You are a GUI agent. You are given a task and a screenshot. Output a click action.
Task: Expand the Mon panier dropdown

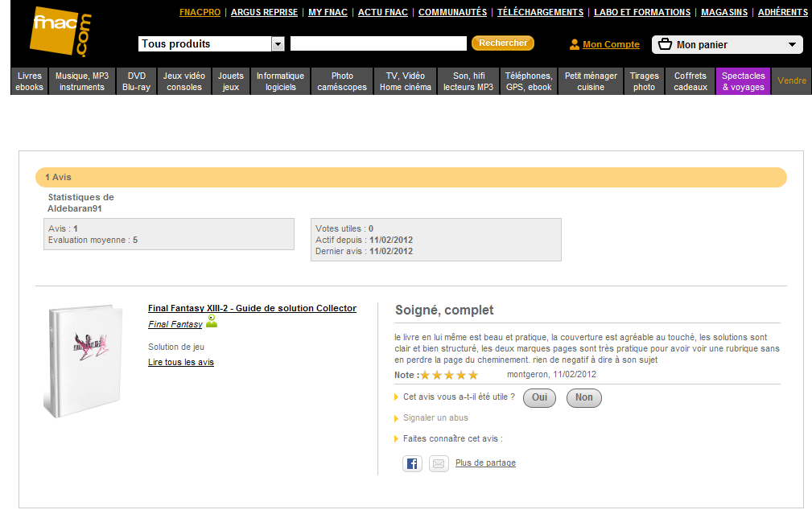(x=792, y=45)
